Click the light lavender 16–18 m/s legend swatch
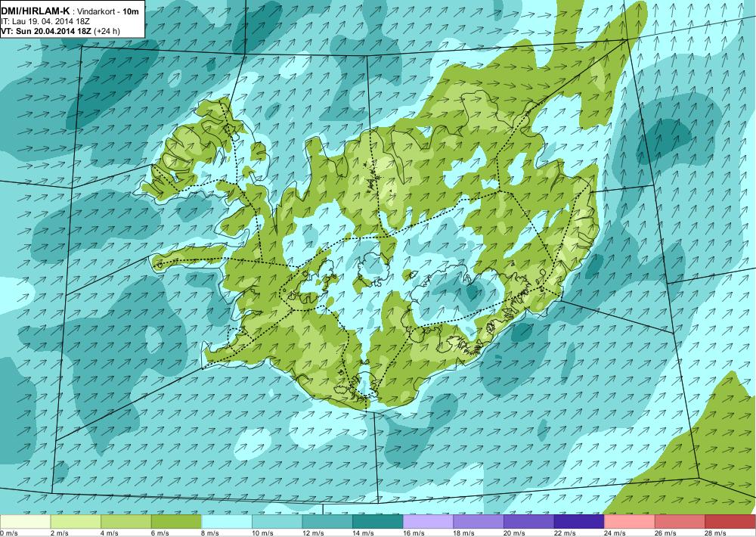The height and width of the screenshot is (537, 756). [x=428, y=522]
